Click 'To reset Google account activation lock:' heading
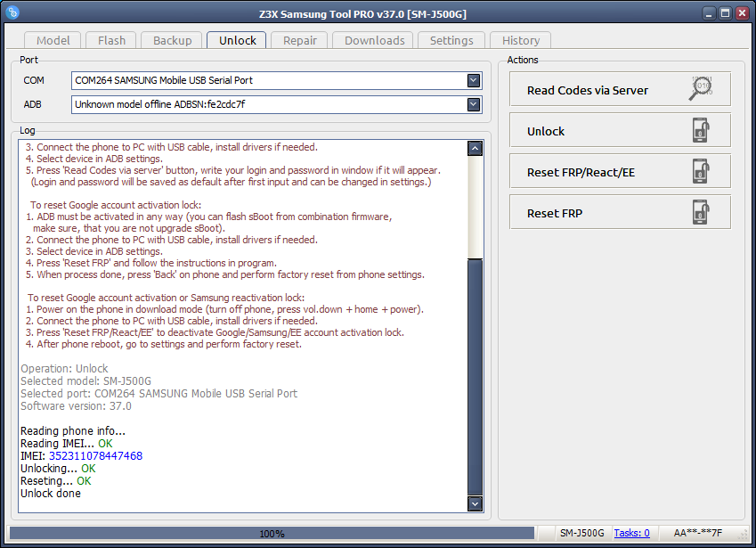756x548 pixels. 116,205
